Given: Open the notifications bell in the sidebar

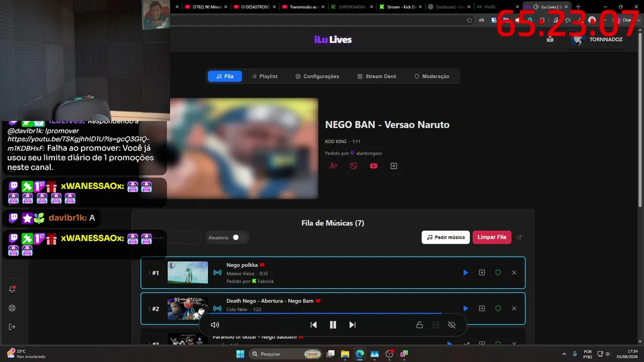Looking at the screenshot, I should pos(12,289).
